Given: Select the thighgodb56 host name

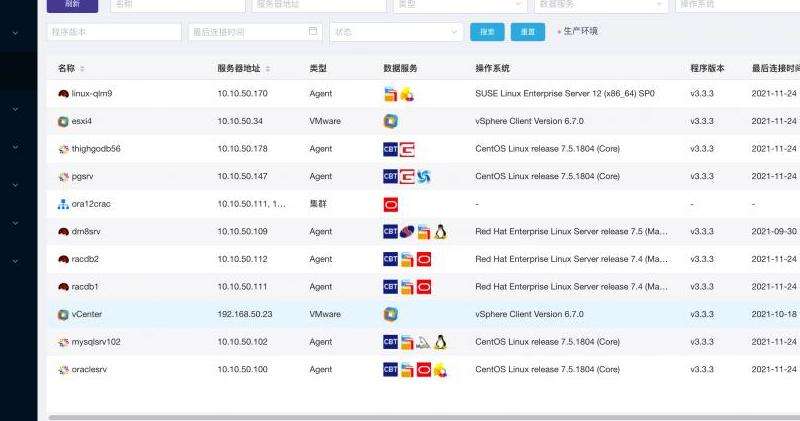Looking at the screenshot, I should 96,149.
